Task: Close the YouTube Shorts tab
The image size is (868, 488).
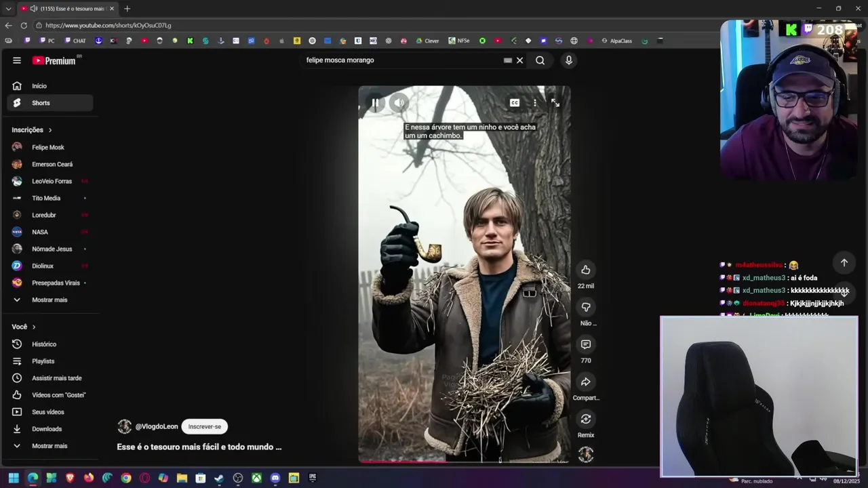Action: click(x=112, y=9)
